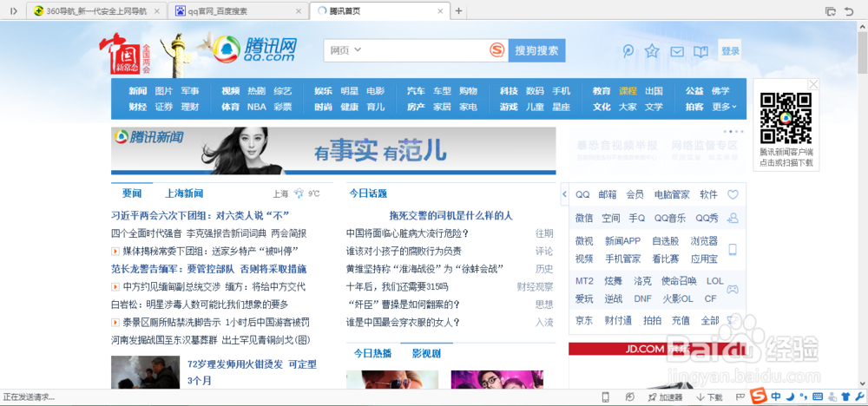Open new tab with plus button
Screen dimensions: 868x406
tap(458, 11)
